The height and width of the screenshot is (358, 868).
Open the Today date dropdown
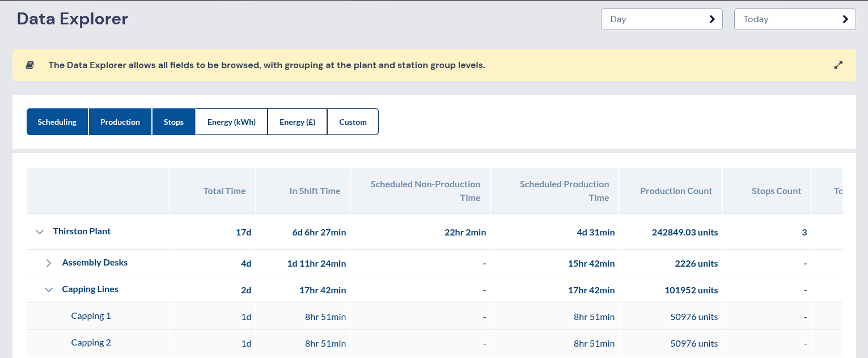coord(795,19)
